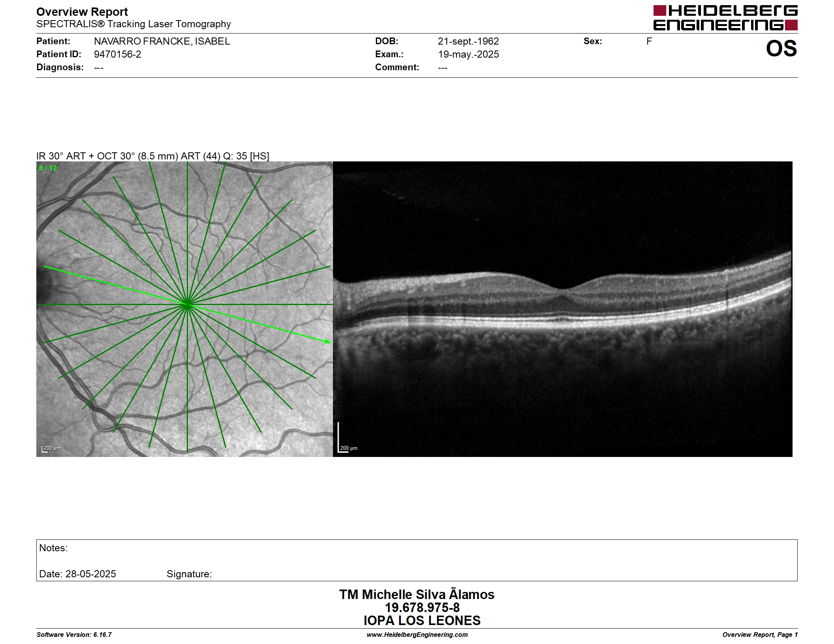Image resolution: width=834 pixels, height=644 pixels.
Task: Click the 'Date: 28-05-2025' text
Action: coord(77,574)
